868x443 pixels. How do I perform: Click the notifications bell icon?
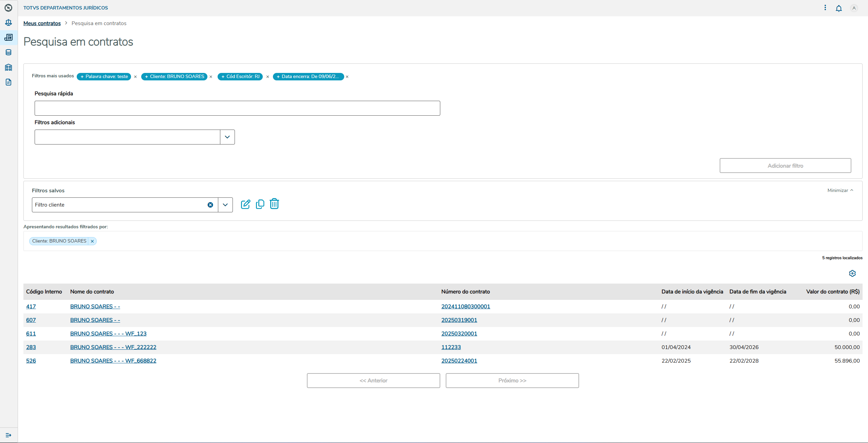838,8
